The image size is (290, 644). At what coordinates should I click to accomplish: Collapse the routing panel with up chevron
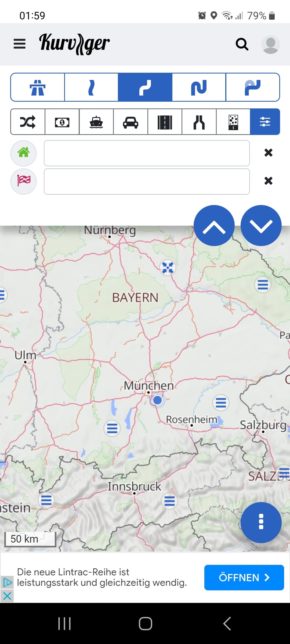pyautogui.click(x=214, y=226)
